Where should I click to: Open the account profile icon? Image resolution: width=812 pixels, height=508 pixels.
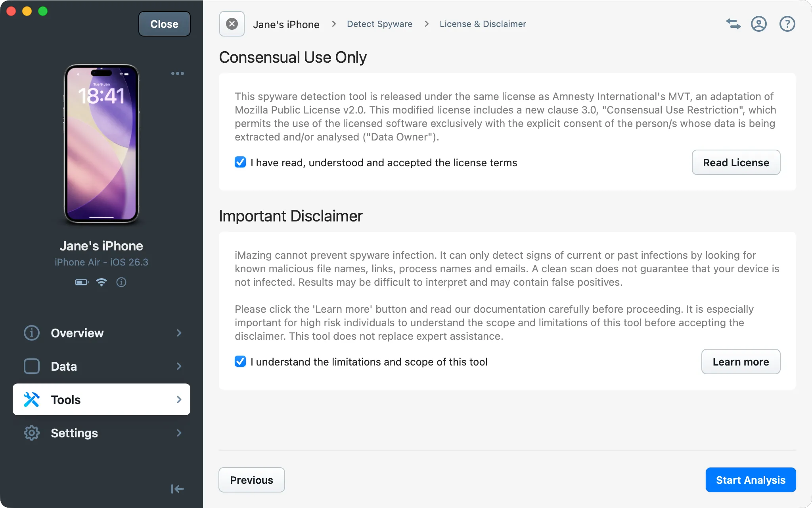coord(758,24)
